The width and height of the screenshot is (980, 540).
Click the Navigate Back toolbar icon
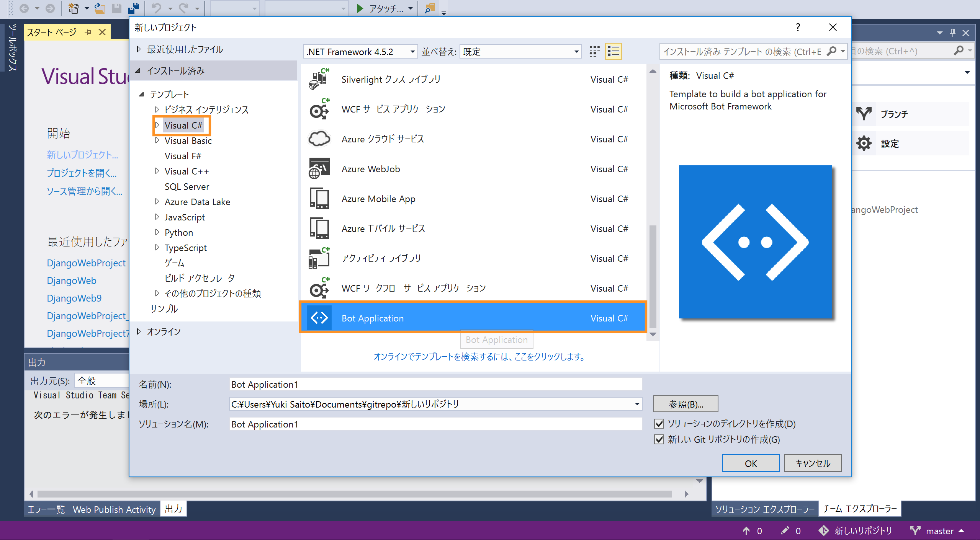coord(24,8)
